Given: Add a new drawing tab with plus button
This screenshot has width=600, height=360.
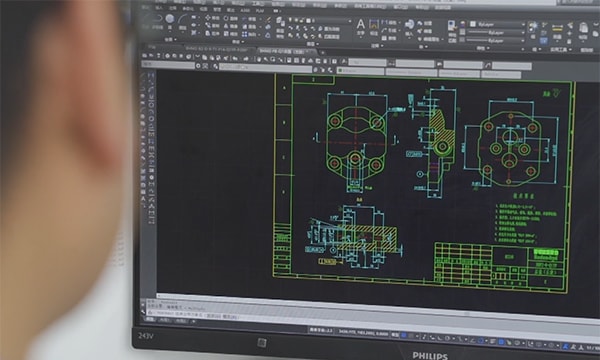Looking at the screenshot, I should pyautogui.click(x=322, y=52).
